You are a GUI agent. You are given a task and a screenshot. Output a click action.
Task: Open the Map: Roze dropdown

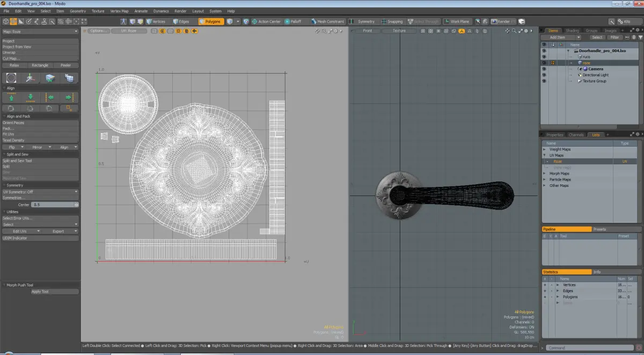coord(40,31)
